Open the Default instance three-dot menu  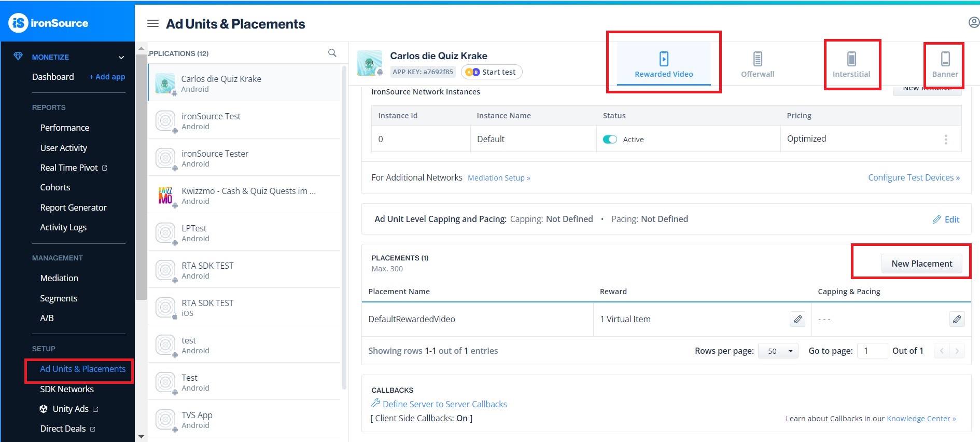(x=946, y=139)
